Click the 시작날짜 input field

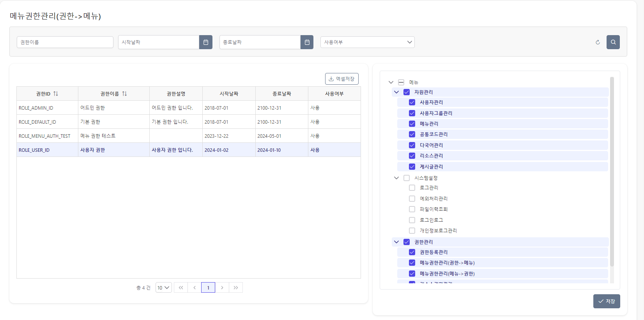[159, 42]
